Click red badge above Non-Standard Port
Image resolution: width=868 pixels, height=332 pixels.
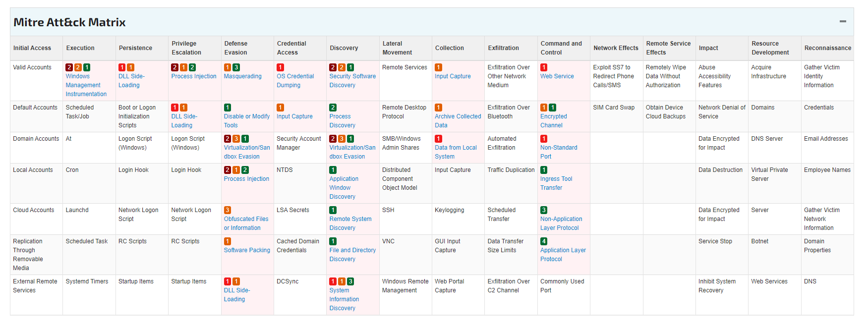tap(544, 139)
